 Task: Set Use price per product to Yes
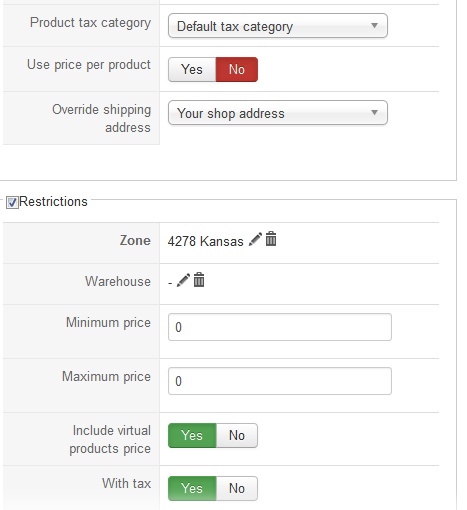192,69
